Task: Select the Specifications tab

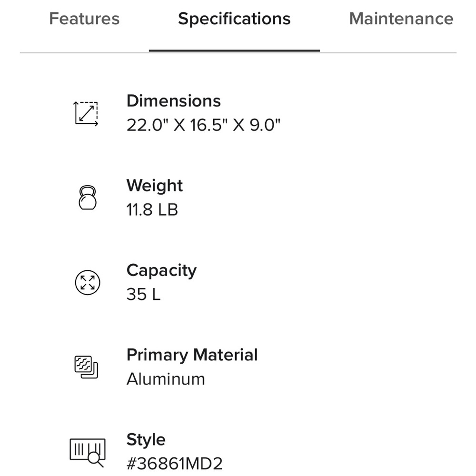Action: 234,19
